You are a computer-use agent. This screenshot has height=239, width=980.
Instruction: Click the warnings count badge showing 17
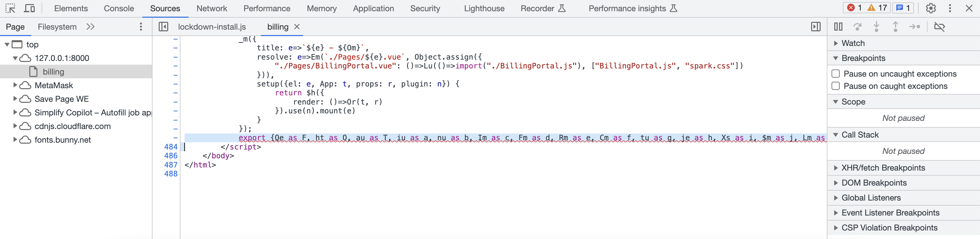pos(877,8)
